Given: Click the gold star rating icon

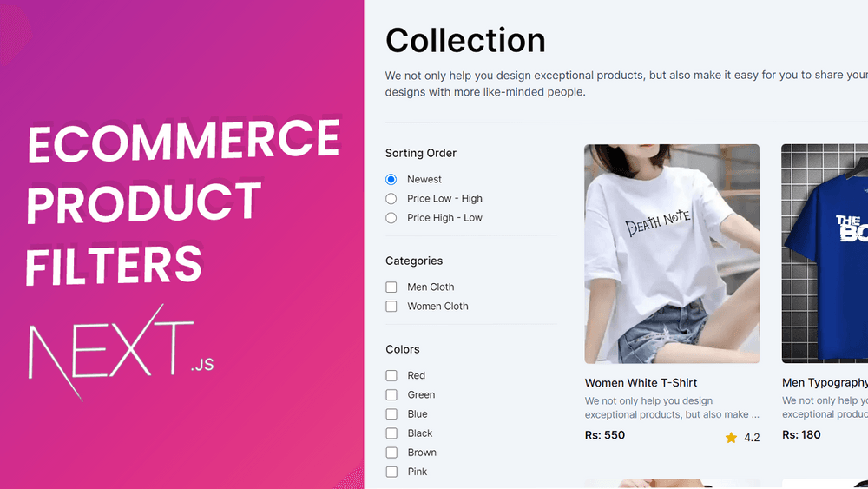Looking at the screenshot, I should pos(731,438).
